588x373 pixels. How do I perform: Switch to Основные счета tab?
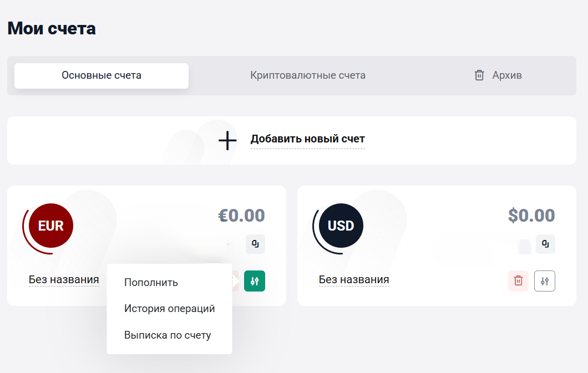(x=102, y=75)
